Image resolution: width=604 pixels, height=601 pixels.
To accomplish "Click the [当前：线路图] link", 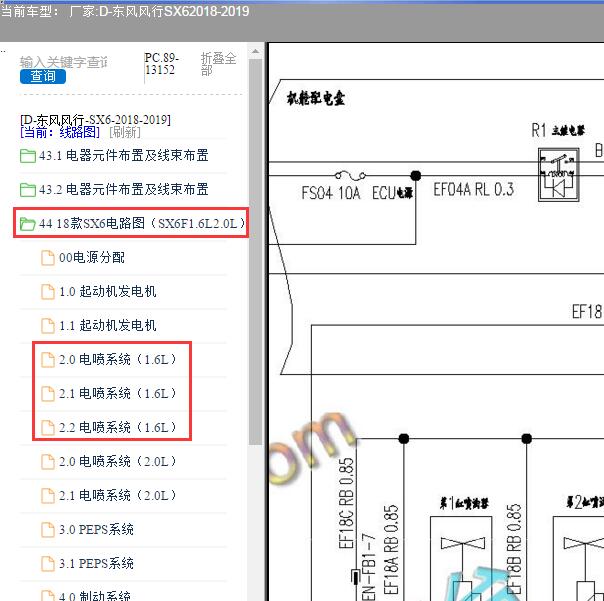I will (60, 133).
